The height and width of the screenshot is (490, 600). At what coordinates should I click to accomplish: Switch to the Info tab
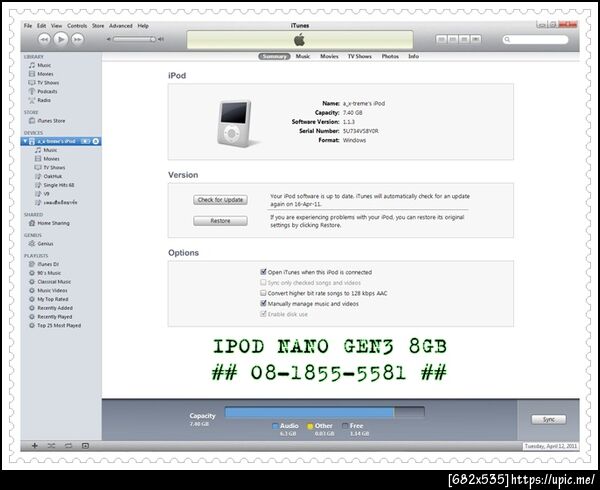click(x=413, y=56)
